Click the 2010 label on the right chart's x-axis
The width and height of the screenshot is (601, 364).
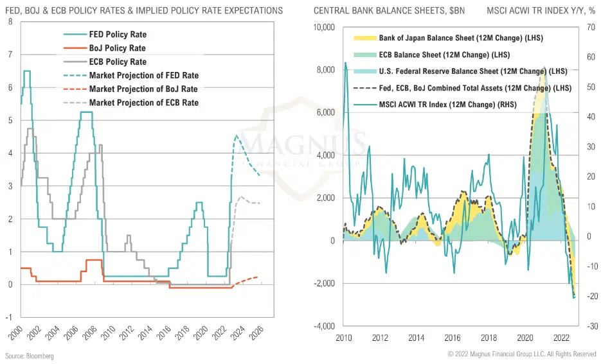point(343,336)
